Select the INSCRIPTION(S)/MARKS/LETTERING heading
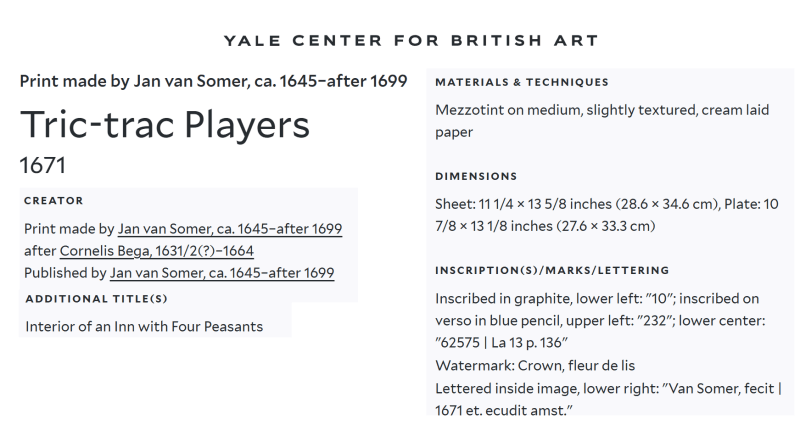 pyautogui.click(x=552, y=271)
